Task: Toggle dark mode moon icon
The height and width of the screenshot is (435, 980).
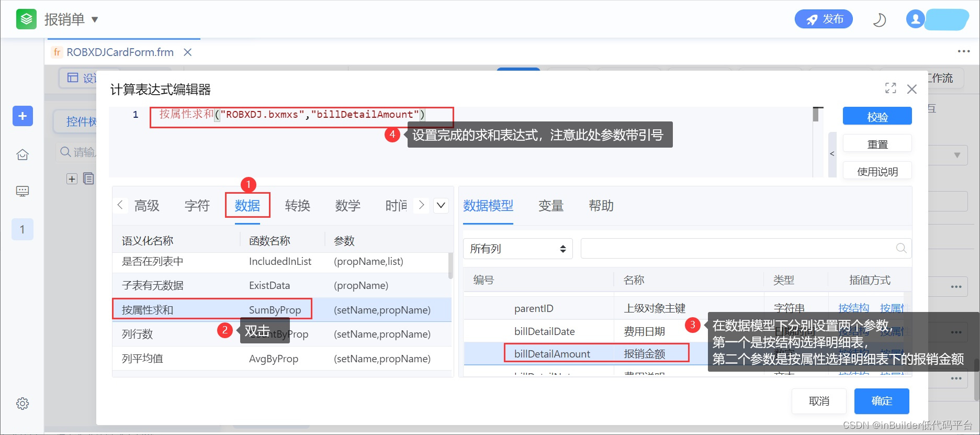Action: pyautogui.click(x=880, y=20)
